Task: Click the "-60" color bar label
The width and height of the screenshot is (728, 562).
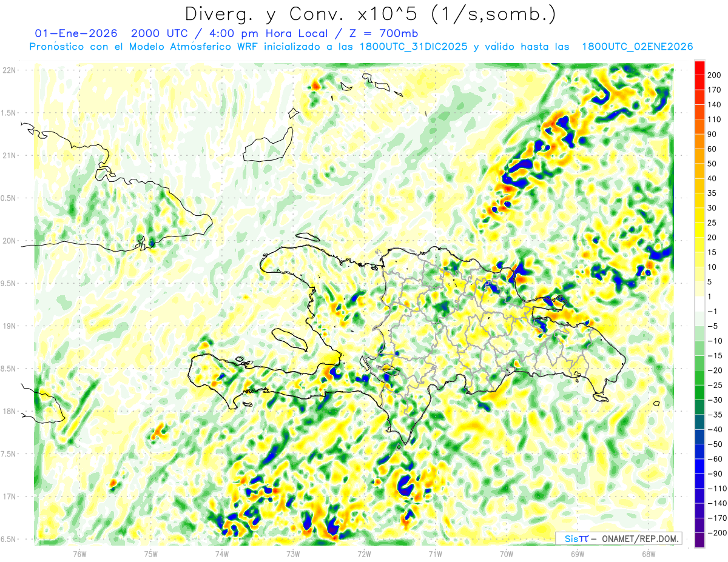Action: (x=715, y=459)
